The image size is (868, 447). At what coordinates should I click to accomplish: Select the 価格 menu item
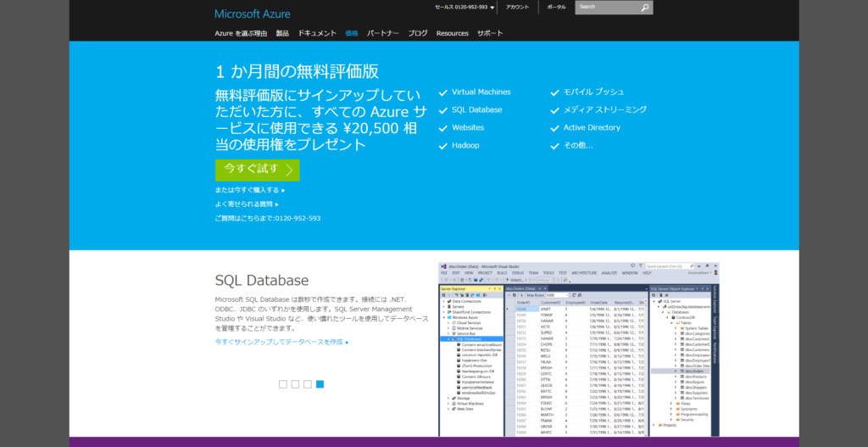[352, 33]
